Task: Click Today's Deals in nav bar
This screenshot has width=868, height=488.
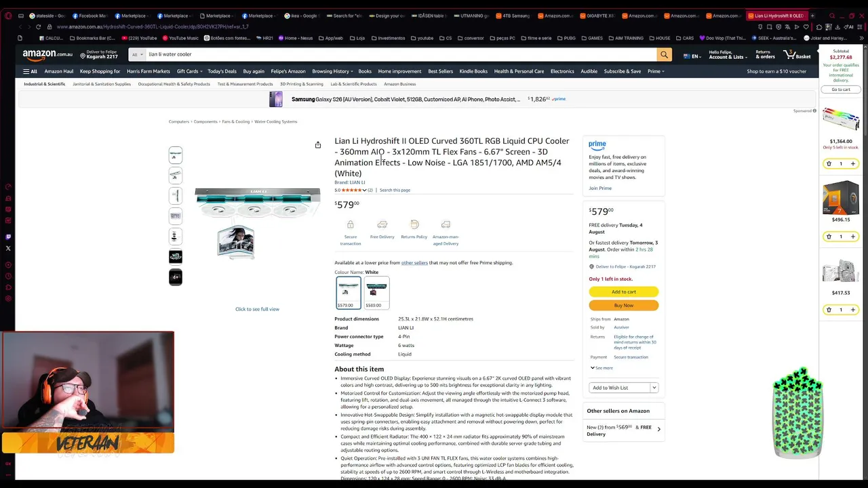Action: (x=222, y=71)
